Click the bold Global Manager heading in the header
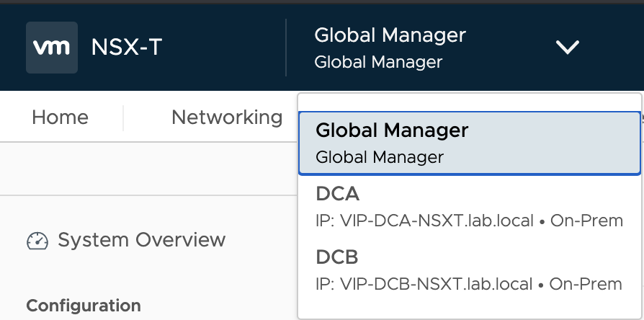 (390, 35)
